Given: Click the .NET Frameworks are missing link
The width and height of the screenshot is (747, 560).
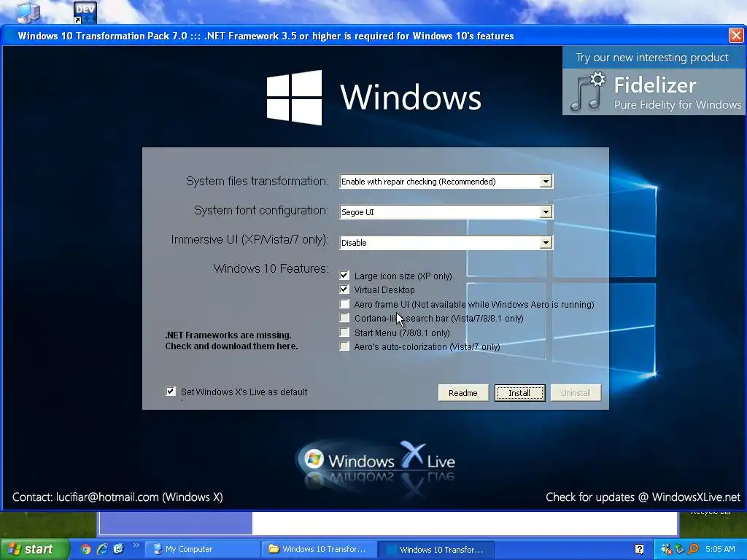Looking at the screenshot, I should click(231, 341).
